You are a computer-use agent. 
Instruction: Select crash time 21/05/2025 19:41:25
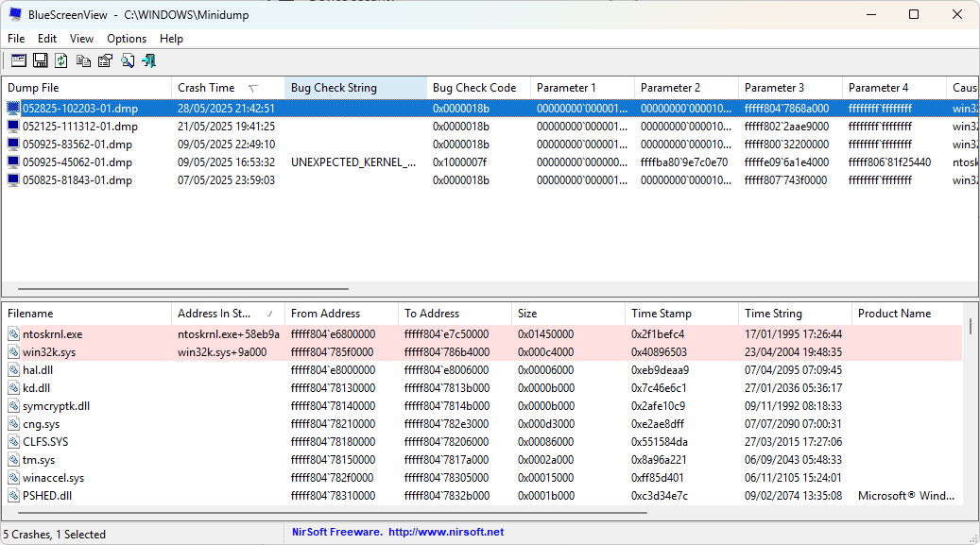(226, 127)
